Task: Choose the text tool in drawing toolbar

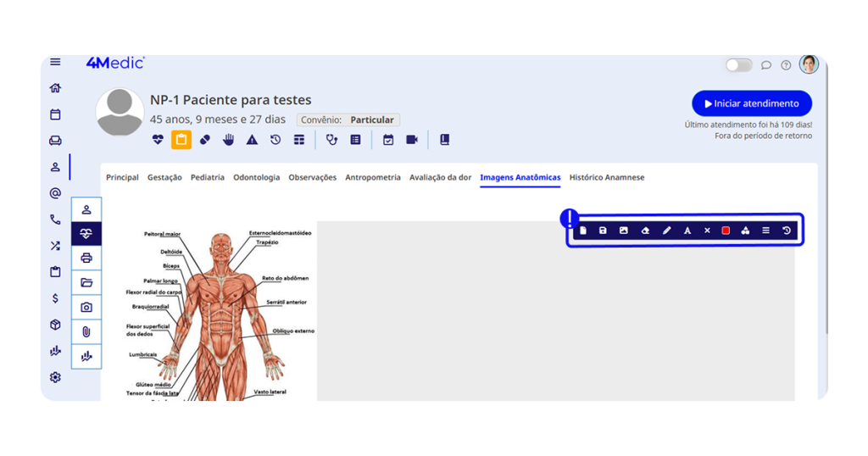Action: coord(687,231)
